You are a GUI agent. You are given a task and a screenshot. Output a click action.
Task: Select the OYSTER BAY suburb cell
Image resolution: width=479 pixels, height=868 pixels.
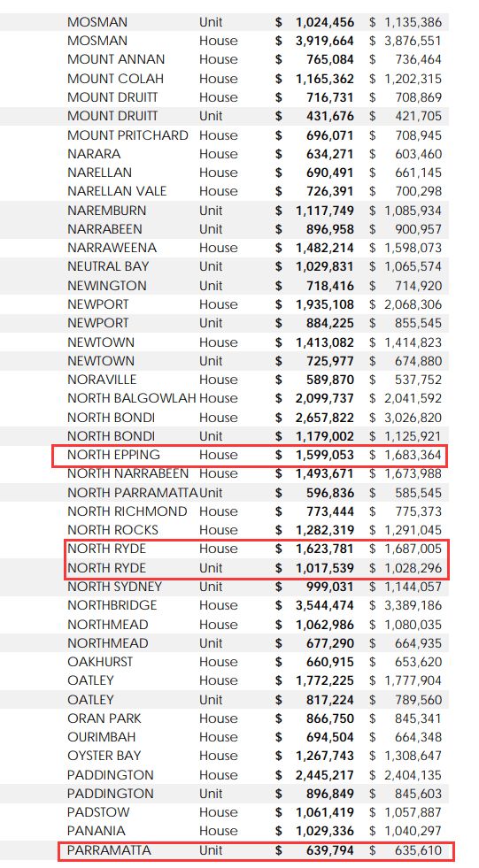click(104, 757)
